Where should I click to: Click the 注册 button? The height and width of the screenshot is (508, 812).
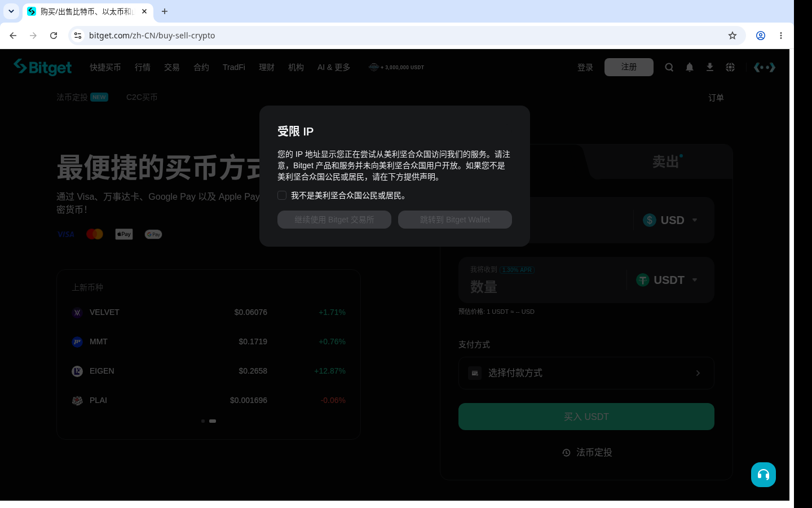(629, 67)
